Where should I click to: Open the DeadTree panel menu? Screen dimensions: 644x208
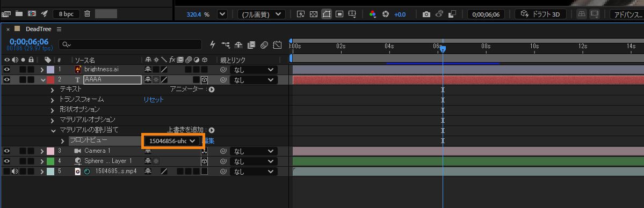pos(59,29)
